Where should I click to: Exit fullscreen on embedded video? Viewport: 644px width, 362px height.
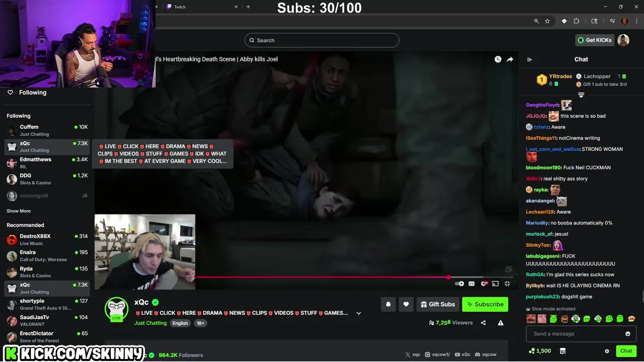(507, 284)
